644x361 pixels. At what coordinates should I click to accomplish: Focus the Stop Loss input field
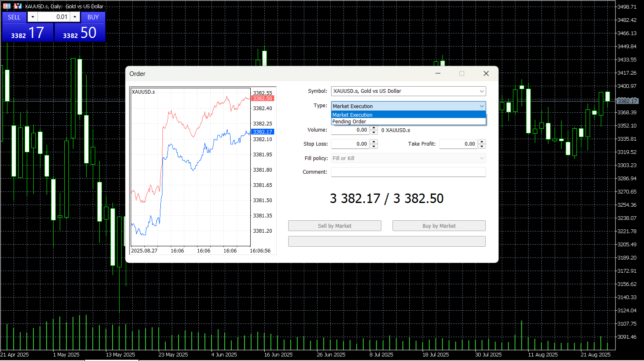[350, 144]
